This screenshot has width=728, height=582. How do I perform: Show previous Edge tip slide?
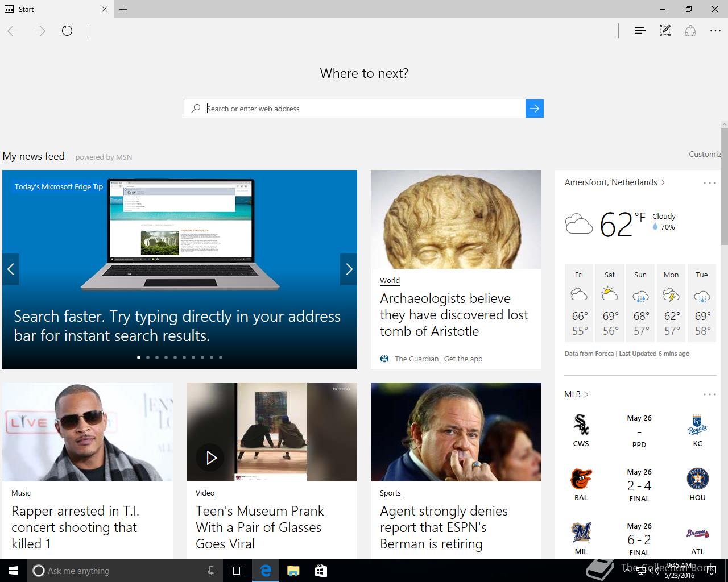[x=11, y=269]
